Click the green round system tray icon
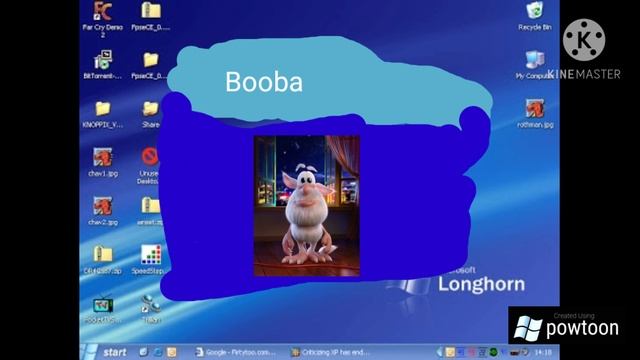640x360 pixels. 493,352
